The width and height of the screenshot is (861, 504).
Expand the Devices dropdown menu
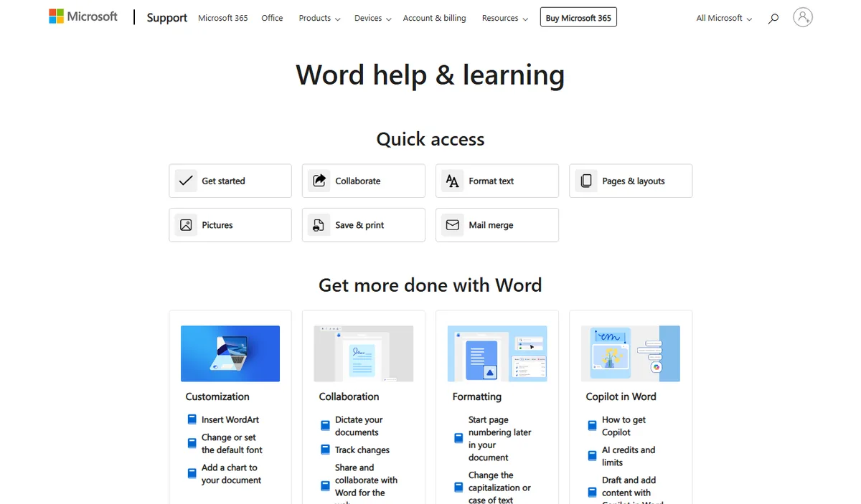coord(372,18)
